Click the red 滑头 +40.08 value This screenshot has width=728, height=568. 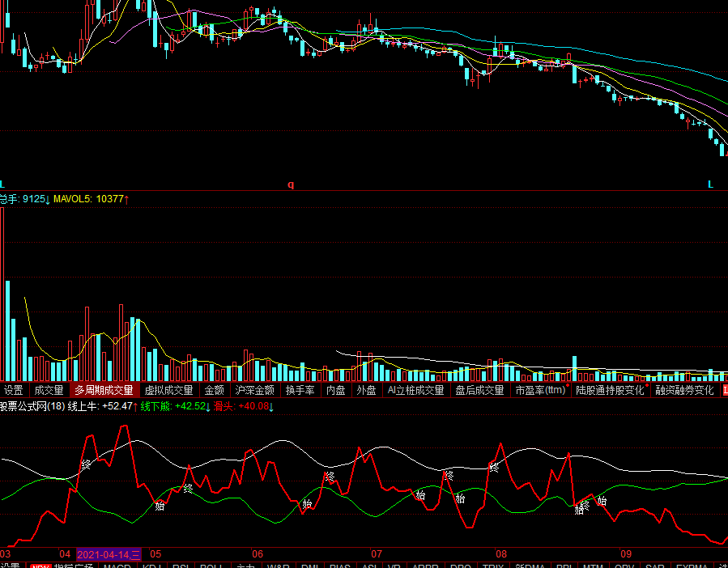pos(243,406)
